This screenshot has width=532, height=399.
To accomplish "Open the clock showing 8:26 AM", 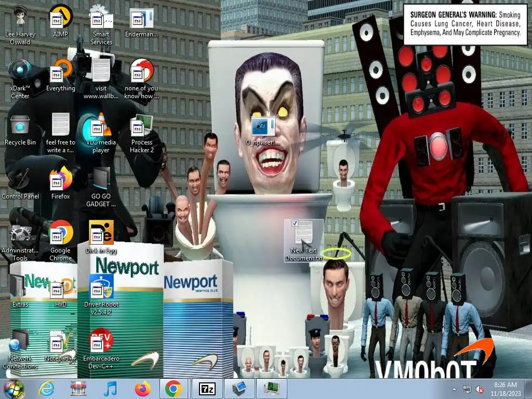I will [x=506, y=389].
